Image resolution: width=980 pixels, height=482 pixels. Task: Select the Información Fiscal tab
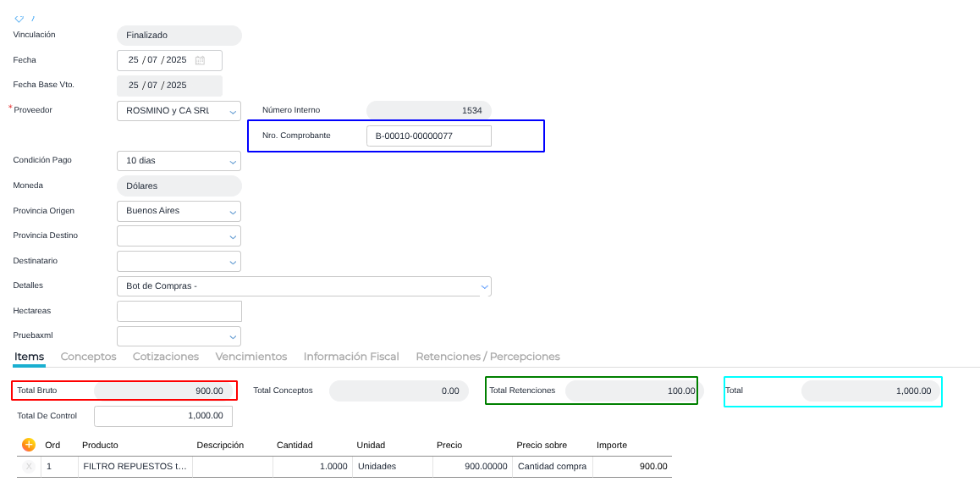[351, 357]
